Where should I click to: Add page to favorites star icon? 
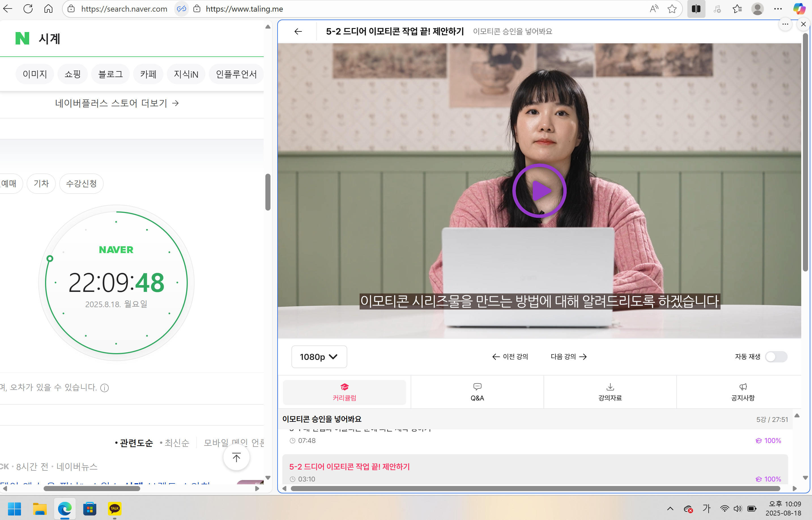coord(672,9)
